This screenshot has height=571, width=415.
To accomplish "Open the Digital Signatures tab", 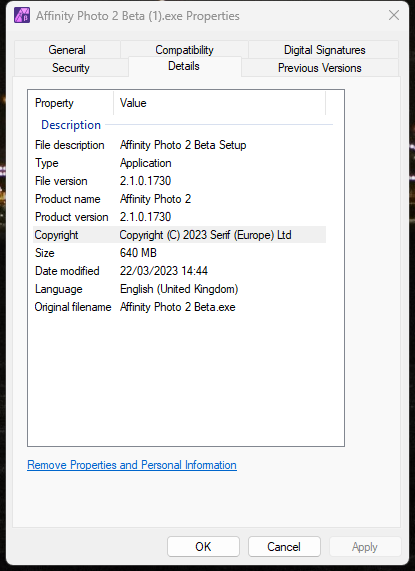I will point(324,50).
